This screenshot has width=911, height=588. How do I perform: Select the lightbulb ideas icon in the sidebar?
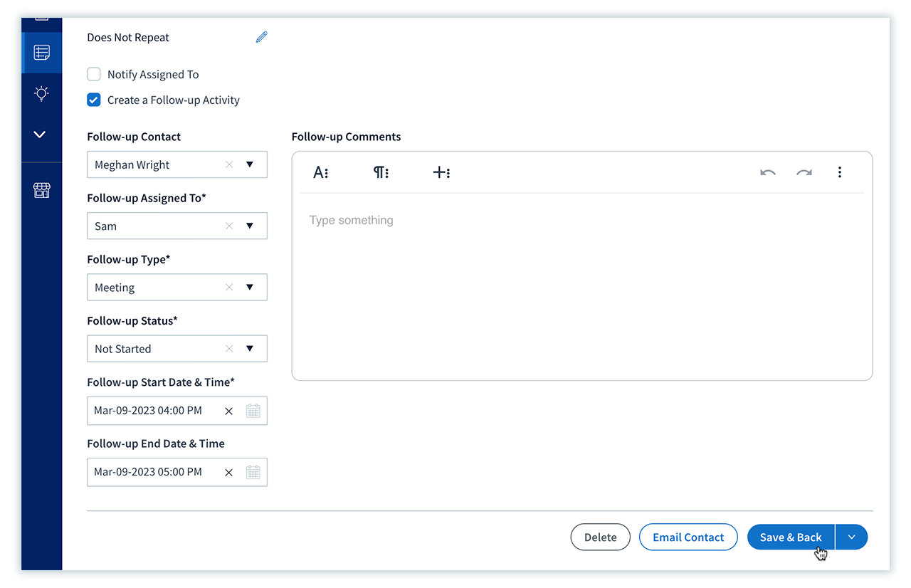tap(41, 93)
